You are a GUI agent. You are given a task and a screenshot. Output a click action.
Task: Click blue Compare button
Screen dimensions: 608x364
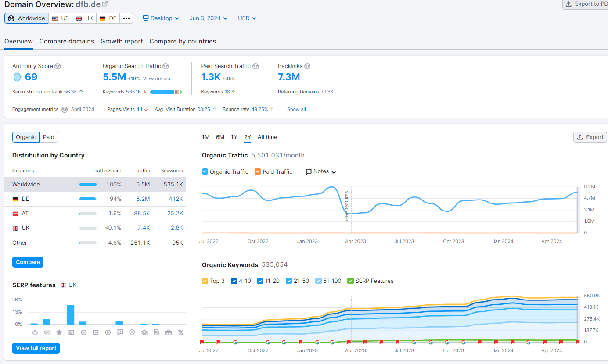tap(28, 262)
